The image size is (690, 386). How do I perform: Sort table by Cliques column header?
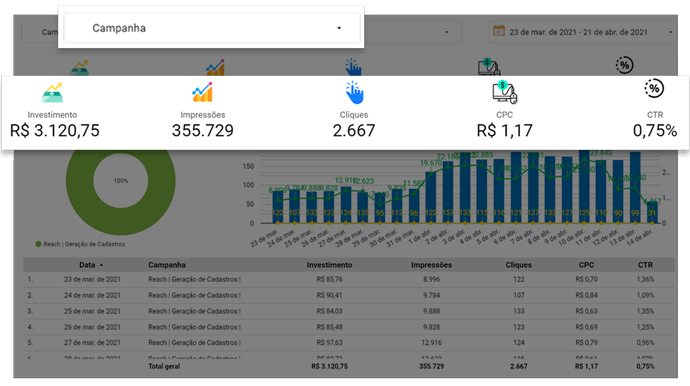518,265
